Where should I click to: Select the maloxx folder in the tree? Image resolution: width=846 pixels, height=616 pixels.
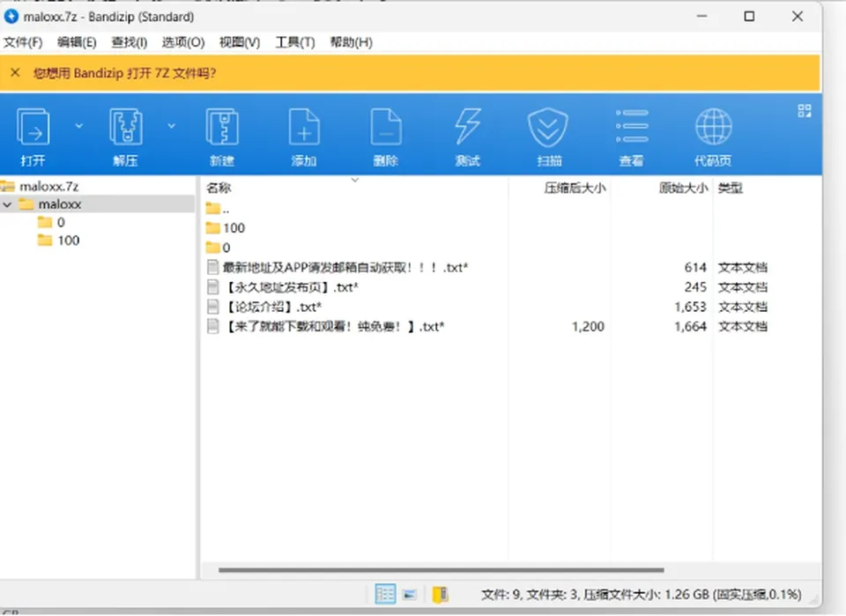coord(59,204)
